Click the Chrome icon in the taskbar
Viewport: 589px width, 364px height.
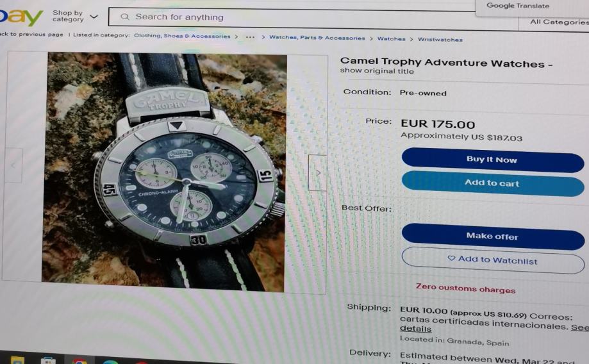[79, 361]
